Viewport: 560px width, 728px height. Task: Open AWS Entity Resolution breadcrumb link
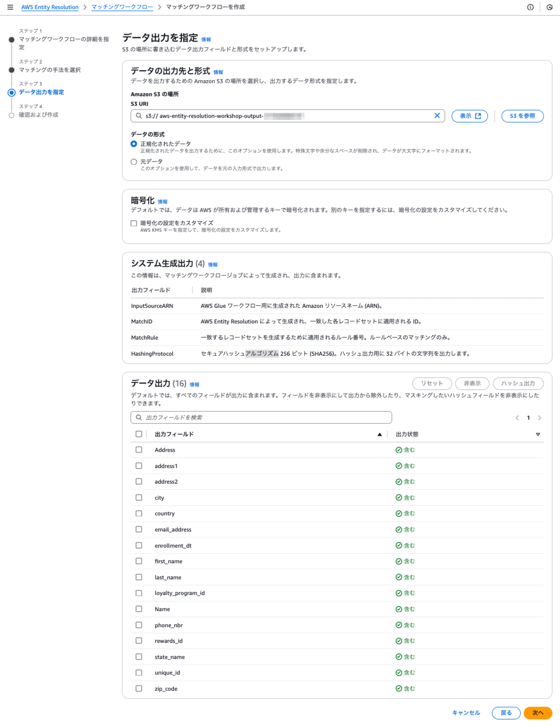click(x=50, y=7)
